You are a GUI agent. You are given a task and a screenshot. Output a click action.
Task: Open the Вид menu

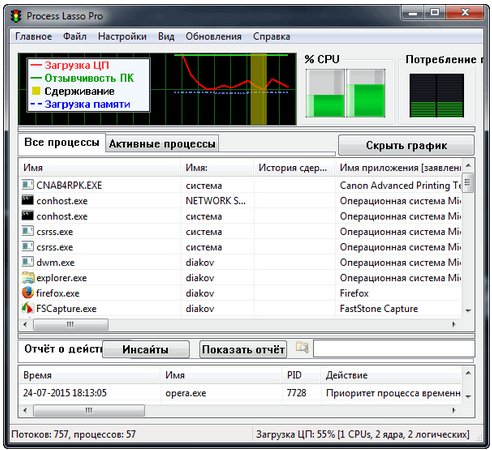[166, 36]
